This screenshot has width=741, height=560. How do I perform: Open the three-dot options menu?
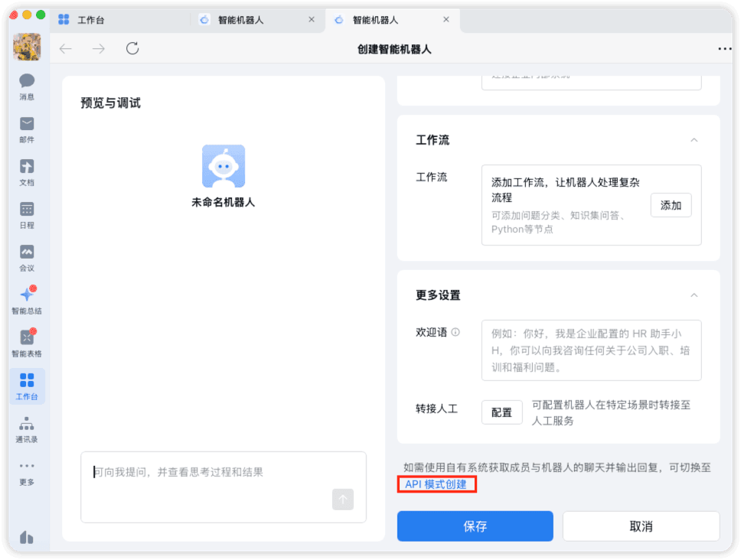[x=724, y=49]
